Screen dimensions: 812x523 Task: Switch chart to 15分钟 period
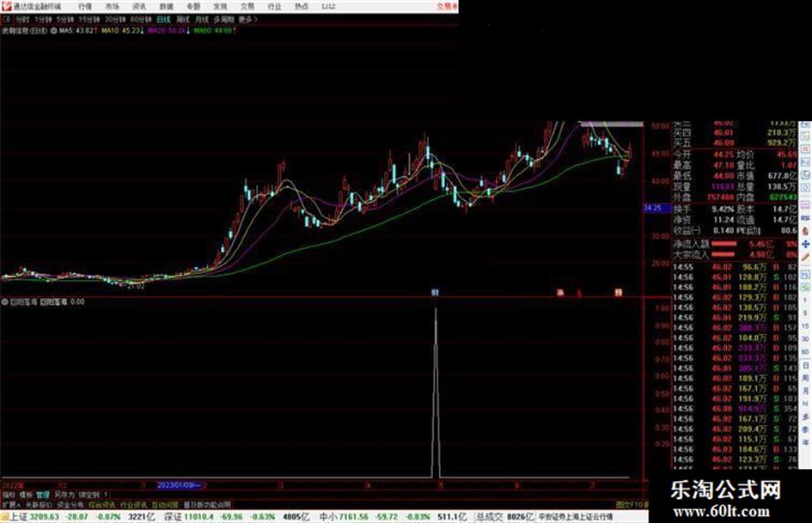(x=89, y=19)
